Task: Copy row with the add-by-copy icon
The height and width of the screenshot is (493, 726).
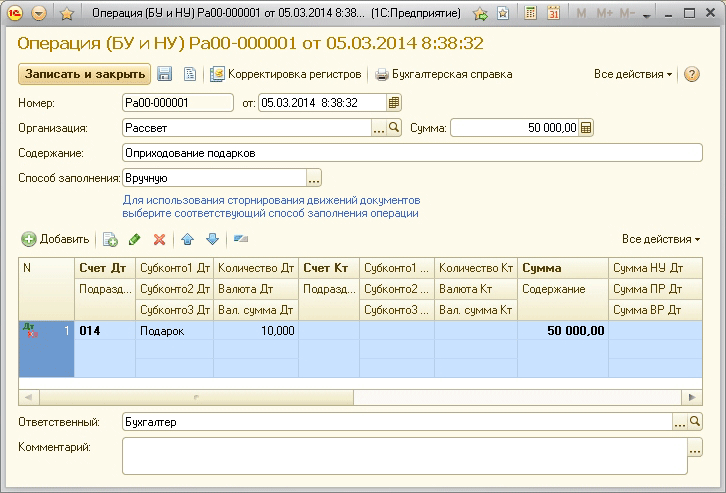Action: (x=110, y=239)
